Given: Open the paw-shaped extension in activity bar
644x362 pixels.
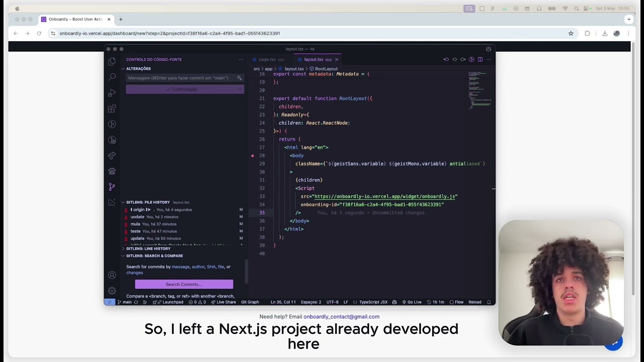Looking at the screenshot, I should 112,171.
